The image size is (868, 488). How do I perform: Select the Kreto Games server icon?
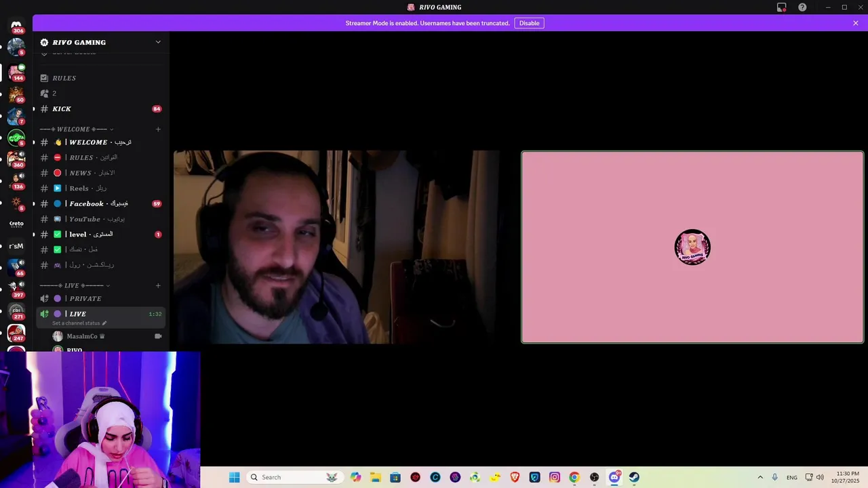click(x=16, y=224)
